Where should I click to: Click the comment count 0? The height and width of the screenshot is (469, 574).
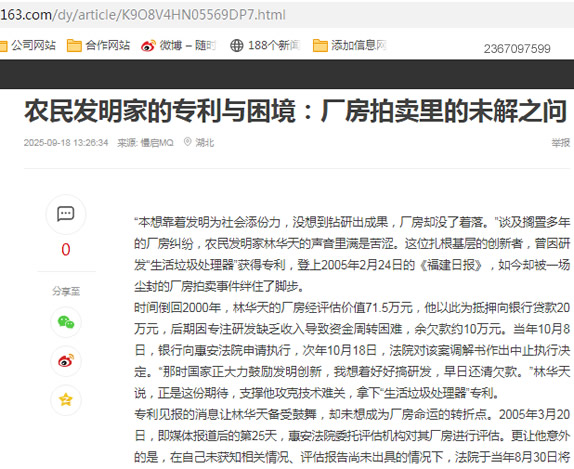tap(66, 250)
